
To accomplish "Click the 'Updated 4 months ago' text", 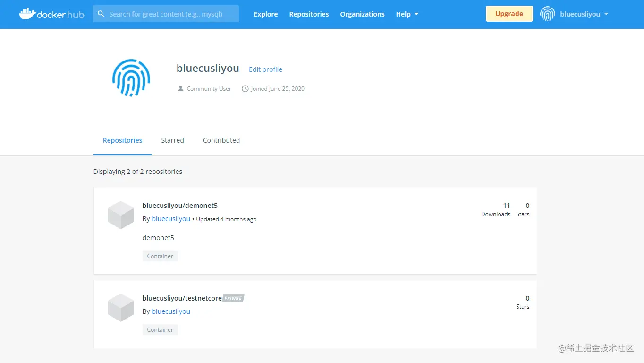I will click(x=226, y=219).
